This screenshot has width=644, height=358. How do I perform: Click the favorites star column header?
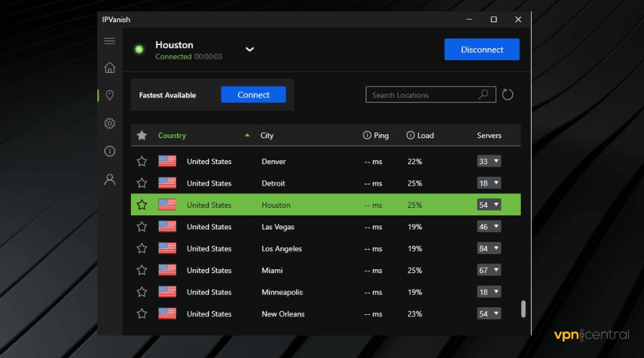point(142,135)
